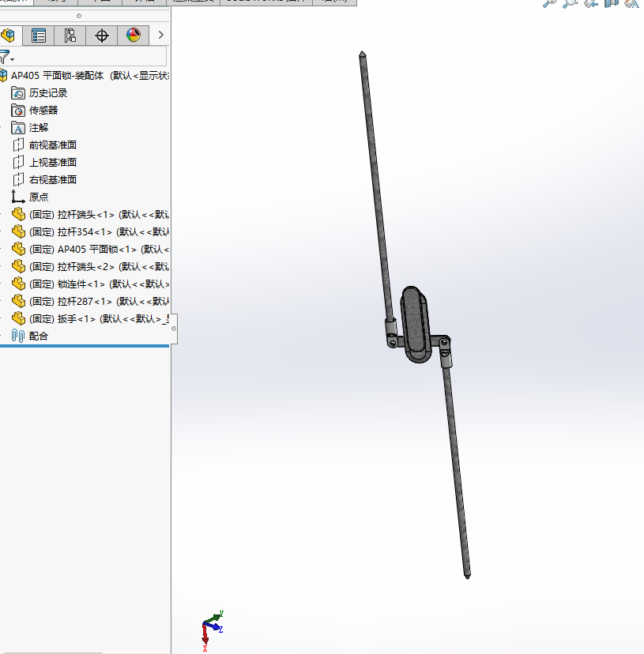Click the 拉杆端头<2> part icon

pyautogui.click(x=18, y=266)
